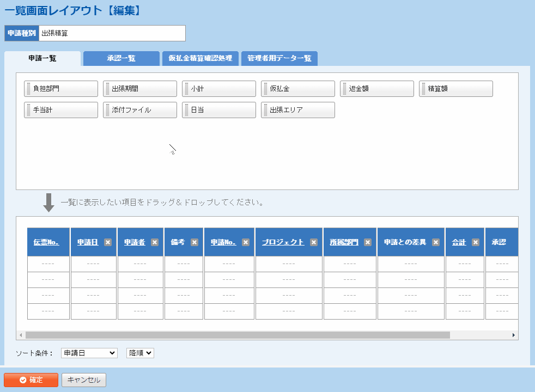Select the 負担部門 available item

click(61, 89)
